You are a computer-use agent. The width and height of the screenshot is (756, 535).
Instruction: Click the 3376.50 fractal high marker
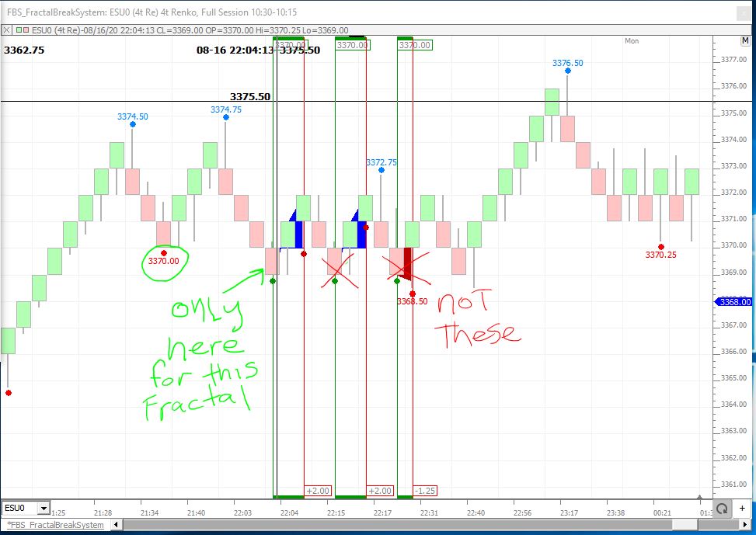[x=567, y=63]
